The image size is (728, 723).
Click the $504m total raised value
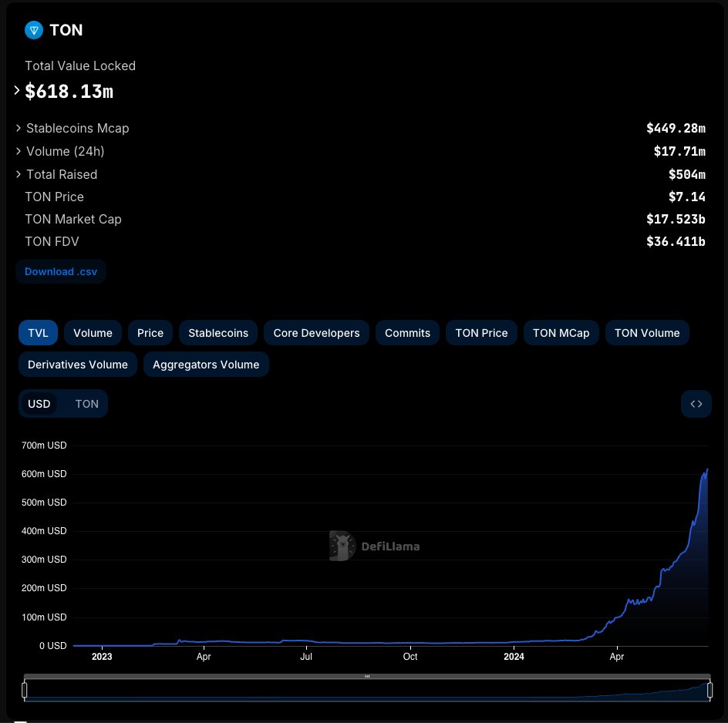pos(687,174)
